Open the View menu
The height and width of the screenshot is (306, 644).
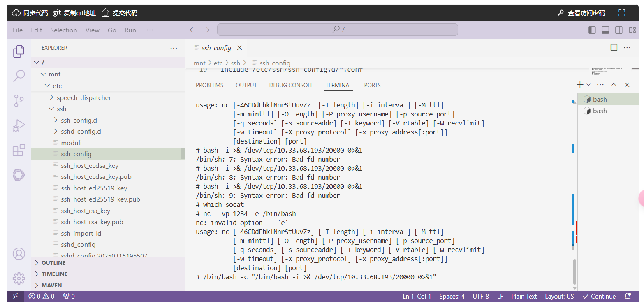coord(93,30)
